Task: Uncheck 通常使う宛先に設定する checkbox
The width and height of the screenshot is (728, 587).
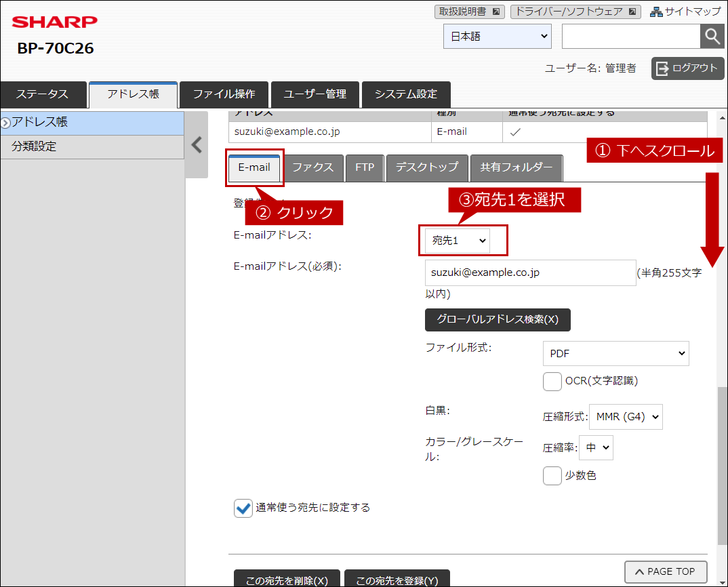Action: click(243, 508)
